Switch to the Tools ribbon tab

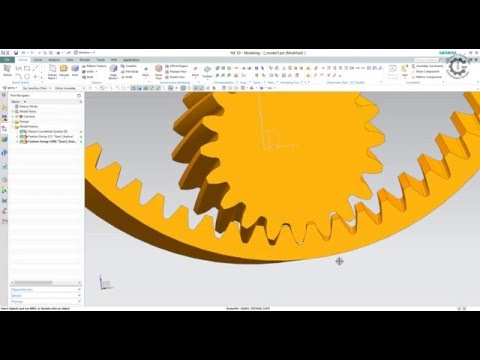point(101,60)
